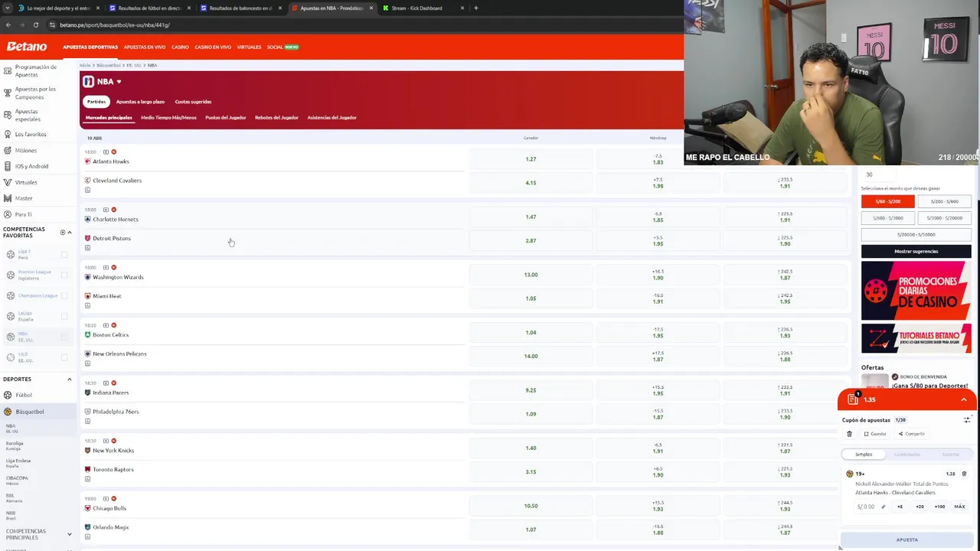The image size is (980, 551).
Task: Open the Euroliga competition link
Action: 15,445
